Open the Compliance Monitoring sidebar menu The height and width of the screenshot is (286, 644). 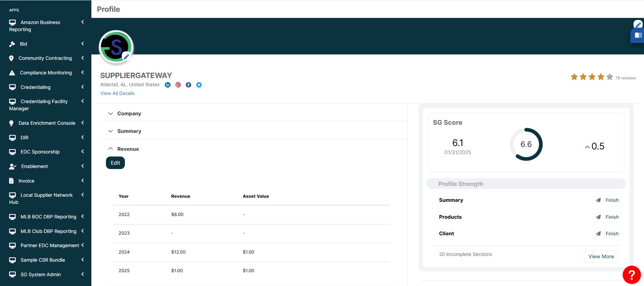point(46,73)
